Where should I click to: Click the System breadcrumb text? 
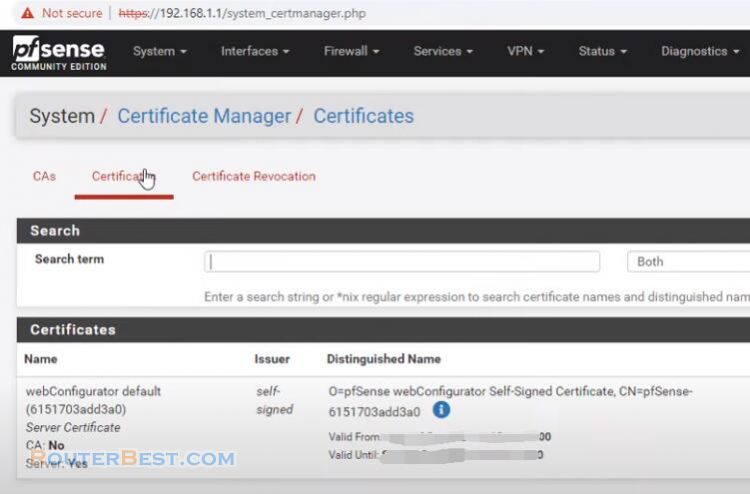click(x=62, y=116)
